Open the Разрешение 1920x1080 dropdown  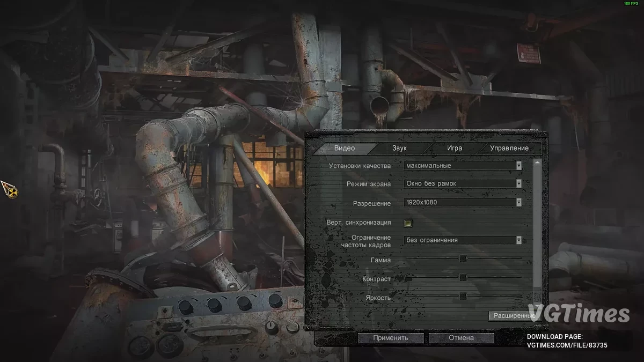point(463,203)
